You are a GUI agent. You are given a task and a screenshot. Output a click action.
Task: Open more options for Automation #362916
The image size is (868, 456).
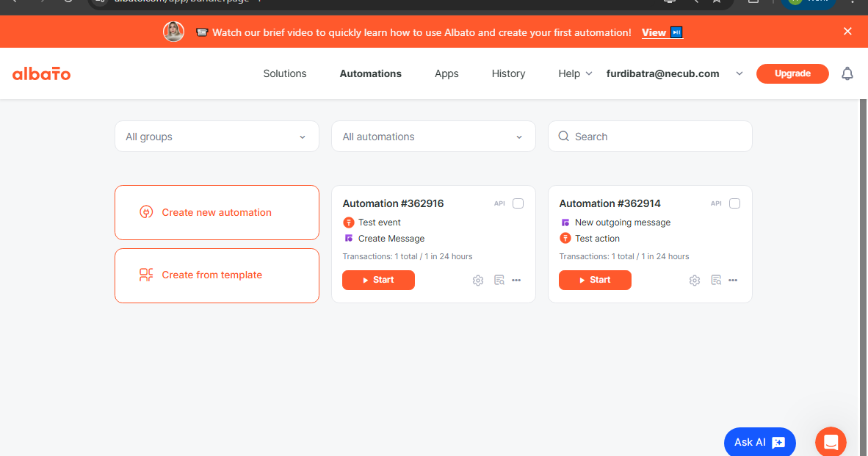tap(516, 280)
